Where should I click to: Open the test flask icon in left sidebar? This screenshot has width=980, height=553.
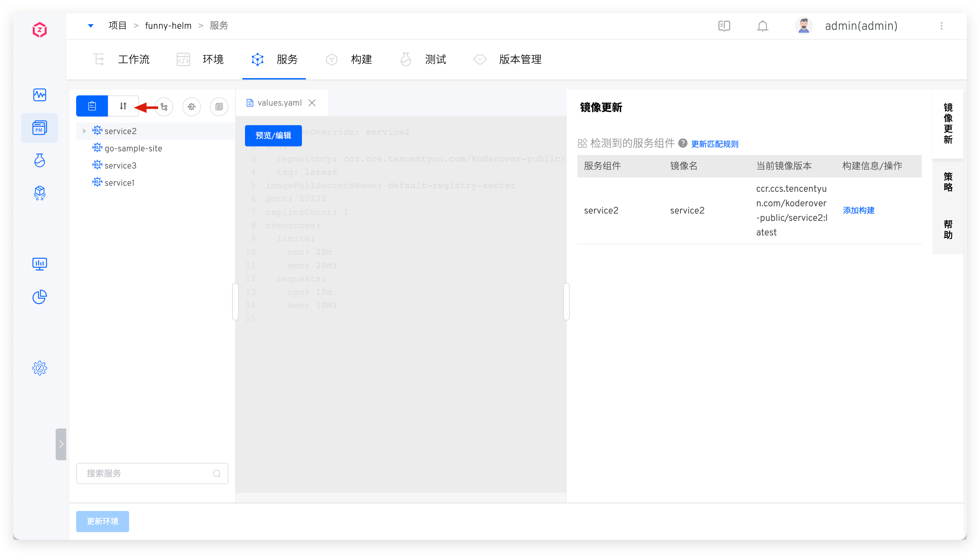point(40,160)
